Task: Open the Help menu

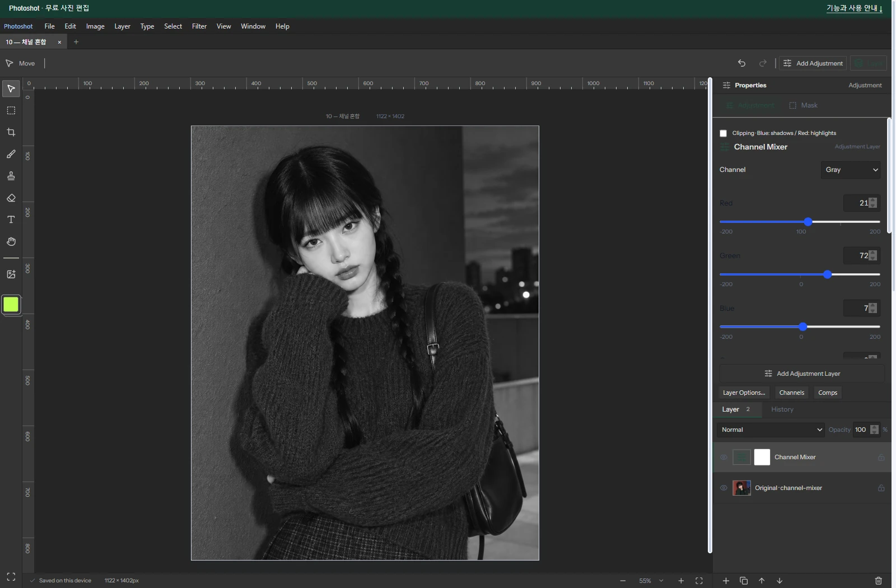Action: pyautogui.click(x=282, y=26)
